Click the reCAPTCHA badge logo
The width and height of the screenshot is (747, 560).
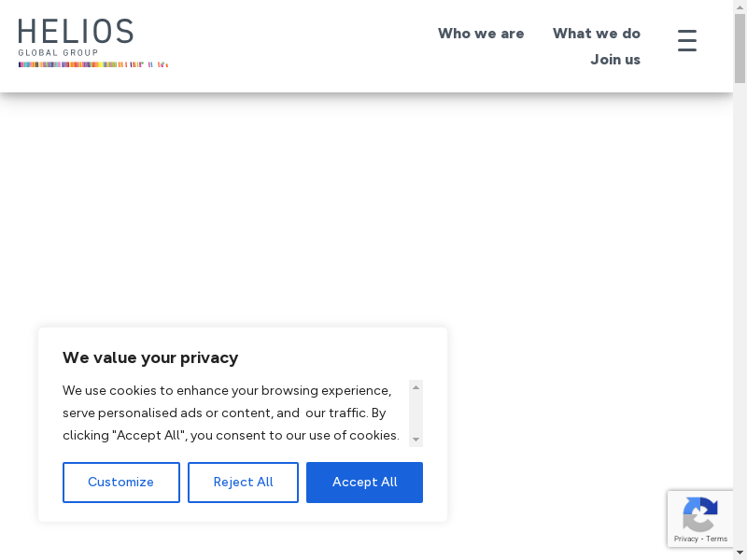point(699,514)
